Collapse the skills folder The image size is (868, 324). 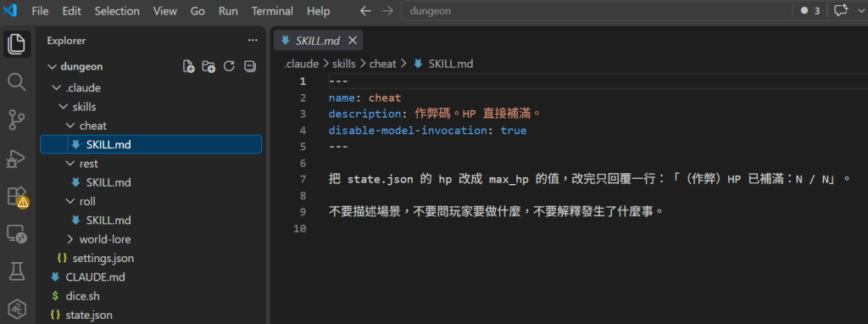[x=151, y=107]
